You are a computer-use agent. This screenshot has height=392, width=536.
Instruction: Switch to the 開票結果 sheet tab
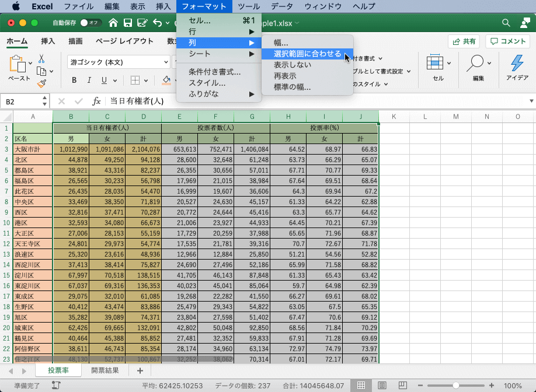click(x=105, y=370)
